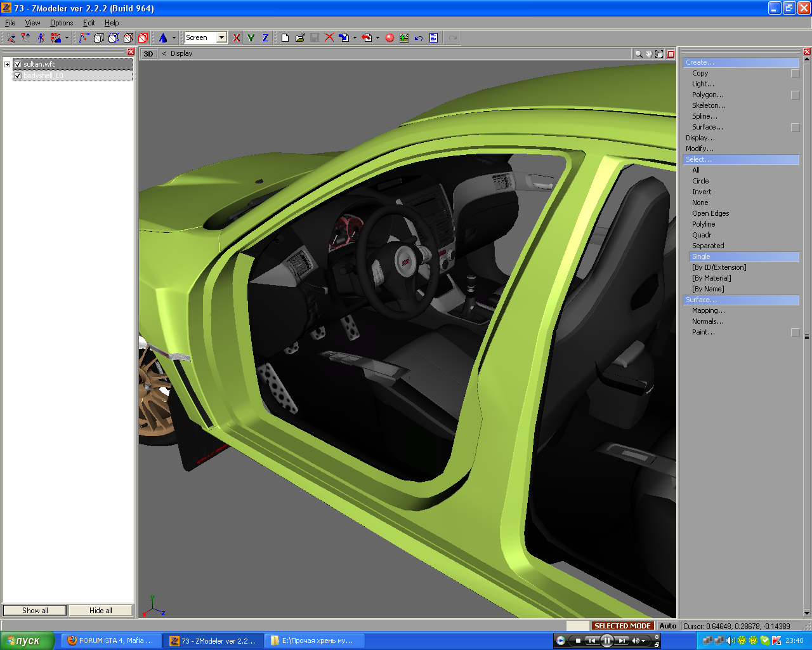The height and width of the screenshot is (650, 812).
Task: Click the Show all button
Action: pos(35,611)
